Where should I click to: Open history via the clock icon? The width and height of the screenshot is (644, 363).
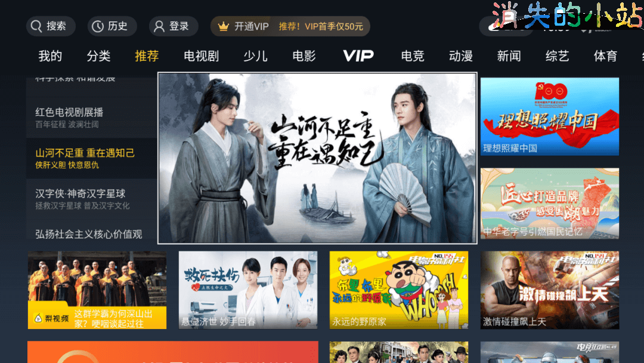click(97, 26)
